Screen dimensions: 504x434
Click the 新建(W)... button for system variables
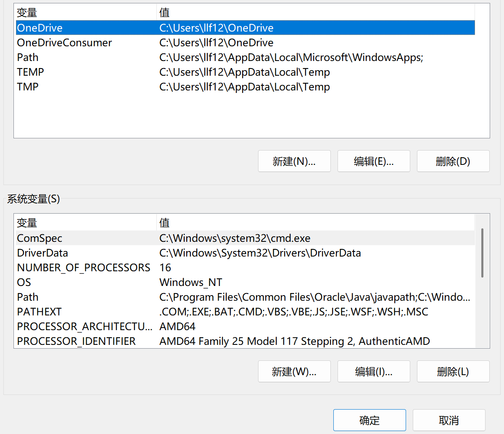tap(294, 371)
